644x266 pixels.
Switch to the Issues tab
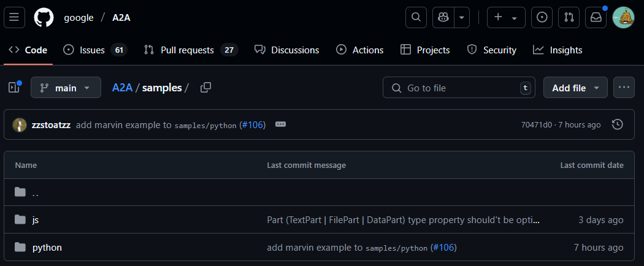coord(95,50)
